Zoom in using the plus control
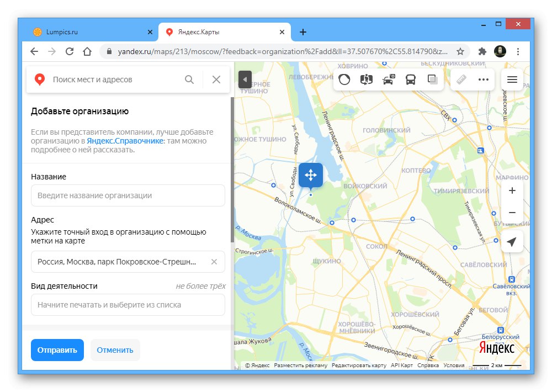Viewport: 552px width, 392px height. coord(512,190)
